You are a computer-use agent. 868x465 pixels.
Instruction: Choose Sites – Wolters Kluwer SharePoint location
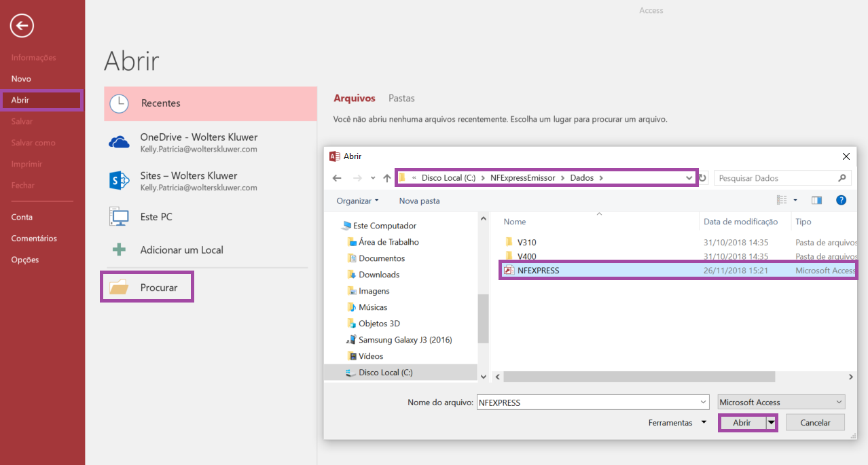pyautogui.click(x=119, y=181)
